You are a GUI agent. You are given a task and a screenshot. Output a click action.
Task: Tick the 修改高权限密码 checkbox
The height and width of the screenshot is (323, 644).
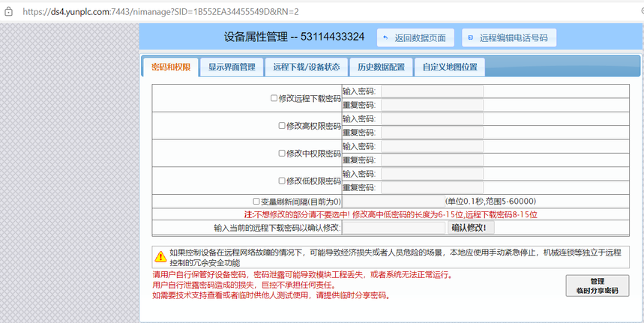281,126
